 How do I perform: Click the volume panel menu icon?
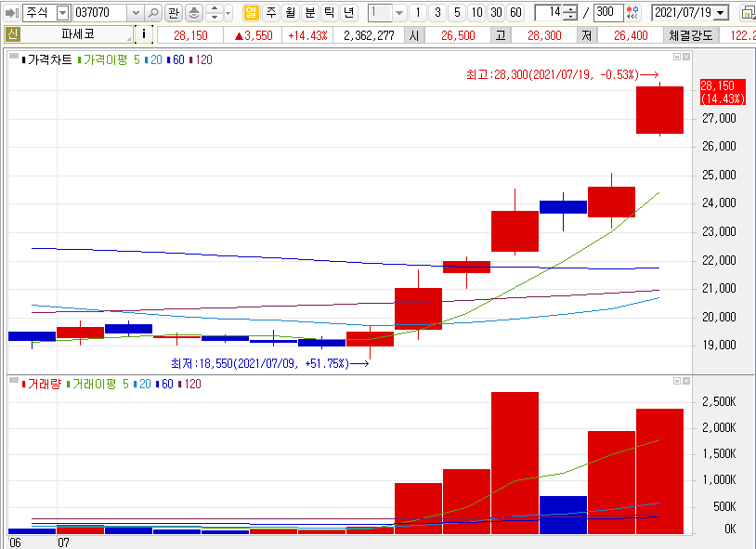(x=14, y=380)
